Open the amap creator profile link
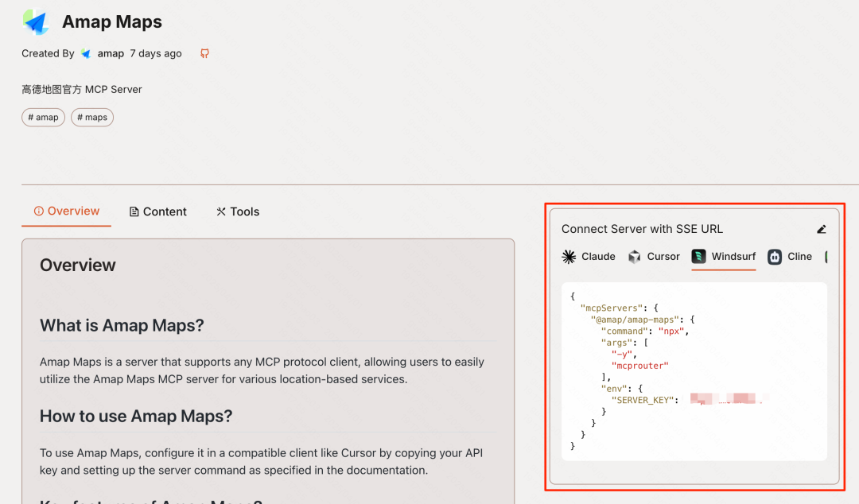The image size is (859, 504). pyautogui.click(x=111, y=54)
